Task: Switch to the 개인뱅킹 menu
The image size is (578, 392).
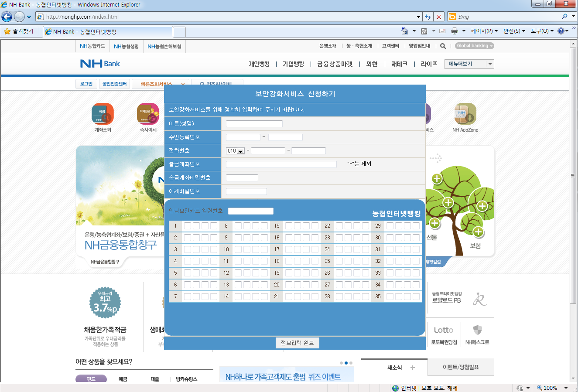Action: [x=260, y=64]
